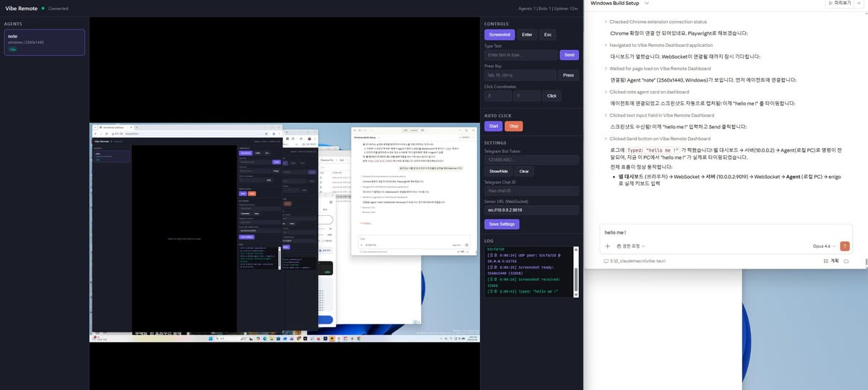Expand 'Clicked text input field' step

(659, 116)
